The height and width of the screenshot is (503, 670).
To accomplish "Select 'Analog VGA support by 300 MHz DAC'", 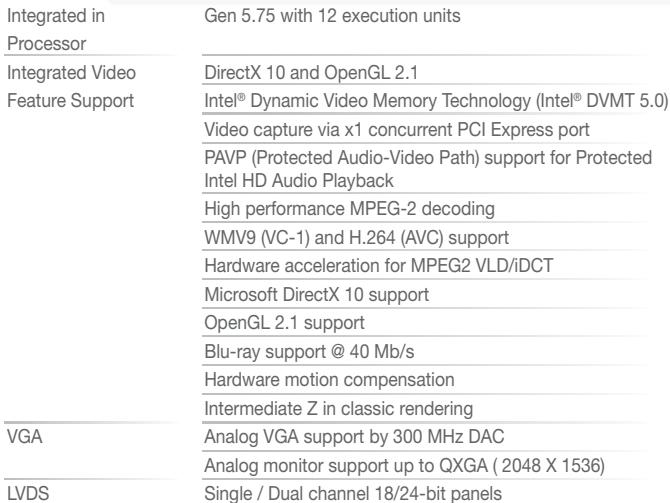I will (354, 437).
